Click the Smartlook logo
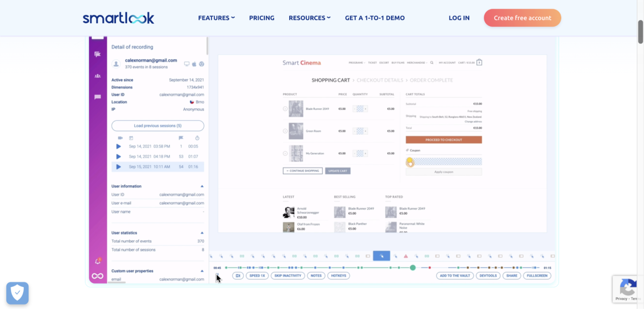Image resolution: width=644 pixels, height=309 pixels. 118,18
